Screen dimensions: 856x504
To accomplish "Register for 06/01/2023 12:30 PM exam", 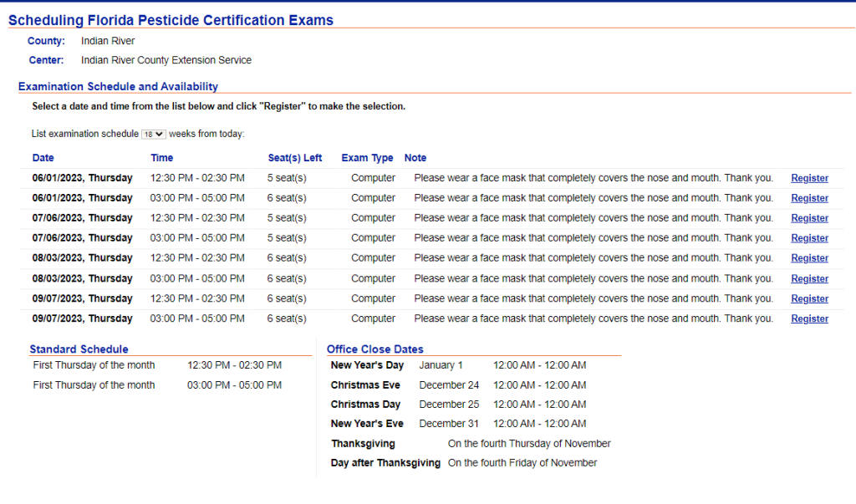I will [x=809, y=178].
